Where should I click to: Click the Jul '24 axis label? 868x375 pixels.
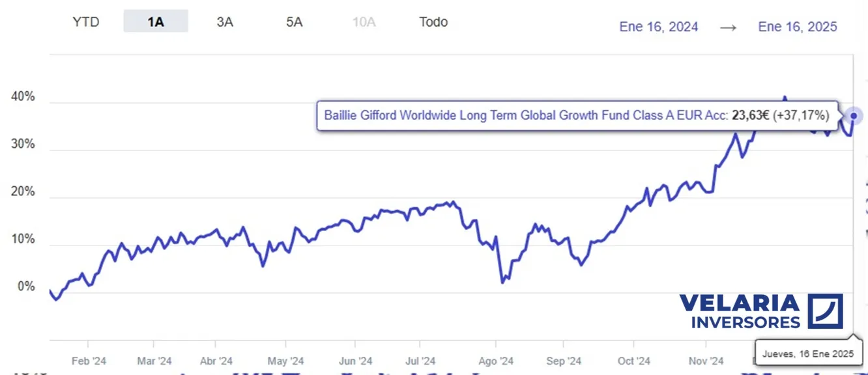tap(420, 361)
